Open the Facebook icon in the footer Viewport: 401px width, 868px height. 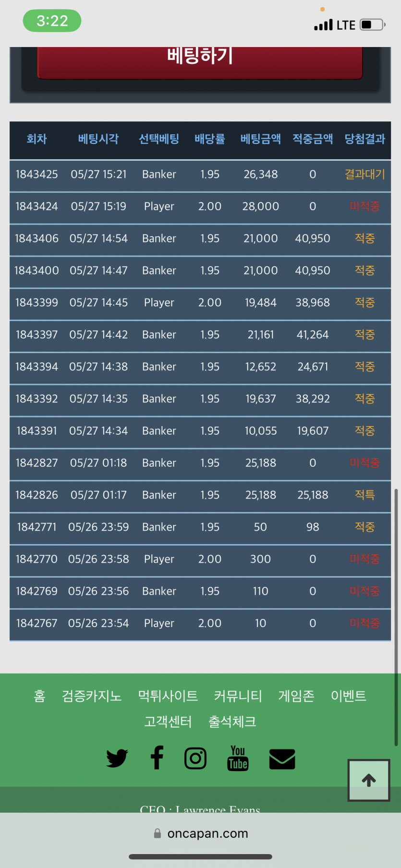pos(157,758)
